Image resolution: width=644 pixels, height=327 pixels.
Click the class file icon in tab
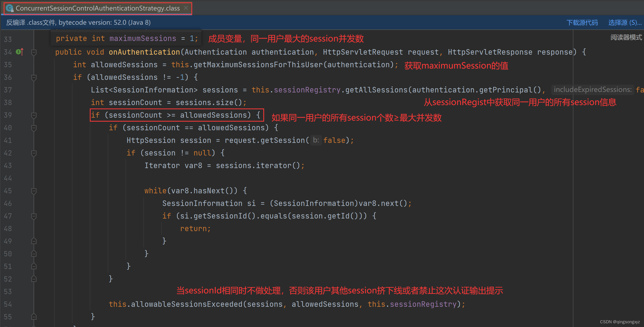pyautogui.click(x=10, y=8)
